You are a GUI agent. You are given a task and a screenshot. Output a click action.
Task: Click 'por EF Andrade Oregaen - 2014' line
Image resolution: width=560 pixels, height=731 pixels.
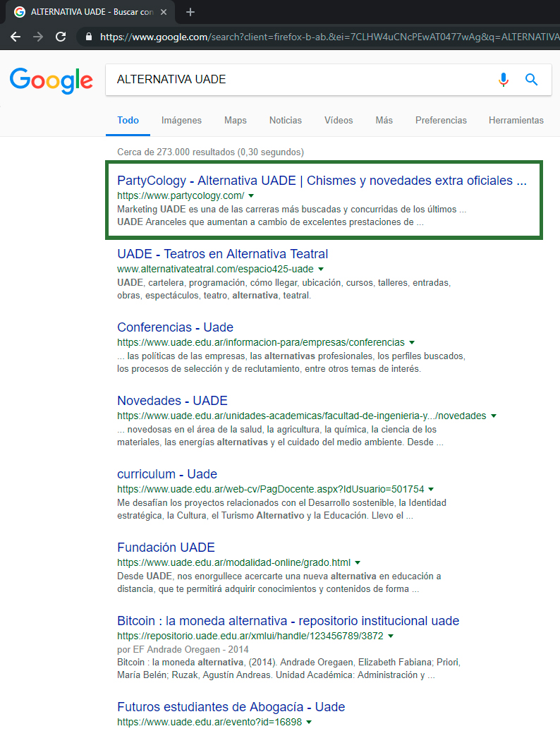click(x=183, y=649)
